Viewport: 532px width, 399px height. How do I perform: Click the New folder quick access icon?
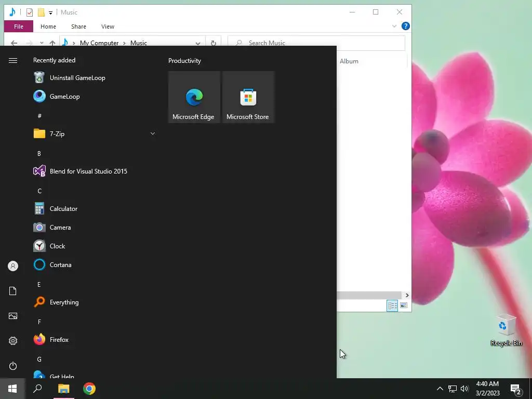pos(41,12)
